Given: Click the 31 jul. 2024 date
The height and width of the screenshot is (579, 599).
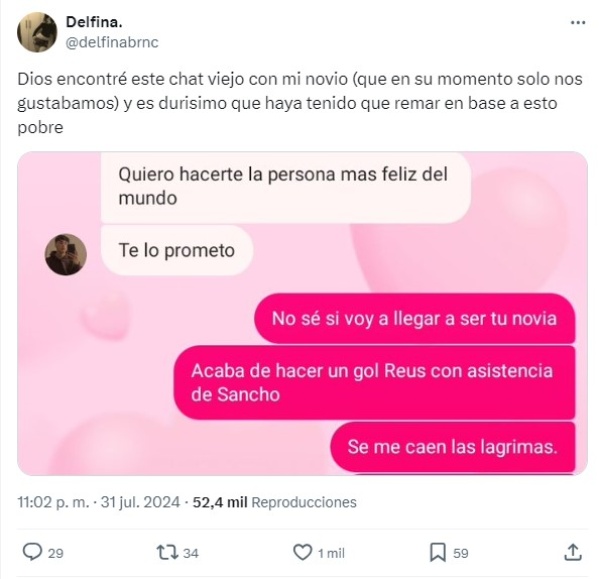Looking at the screenshot, I should pos(140,502).
